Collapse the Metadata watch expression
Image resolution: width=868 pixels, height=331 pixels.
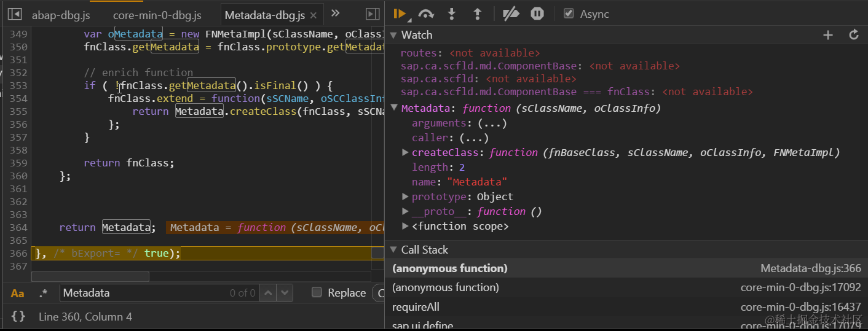(x=394, y=107)
